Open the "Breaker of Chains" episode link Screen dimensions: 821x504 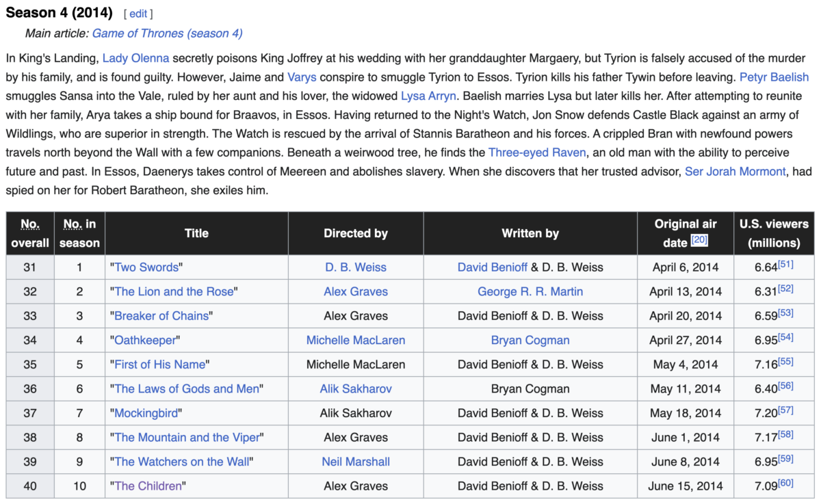(x=161, y=316)
